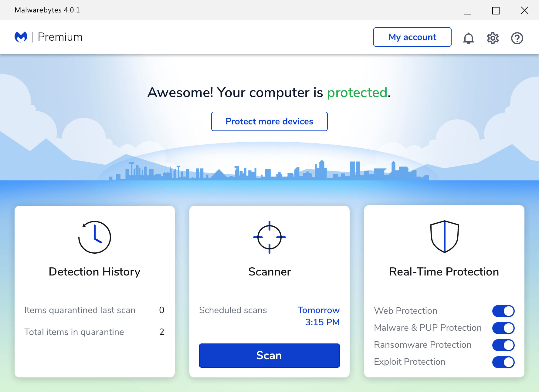Click the Scheduled scans label
Image resolution: width=539 pixels, height=392 pixels.
[233, 310]
